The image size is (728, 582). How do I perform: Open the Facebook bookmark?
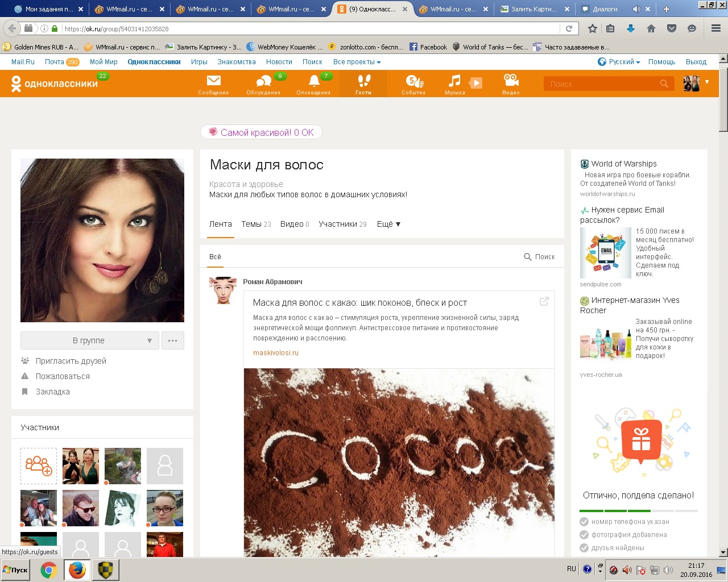[x=428, y=47]
